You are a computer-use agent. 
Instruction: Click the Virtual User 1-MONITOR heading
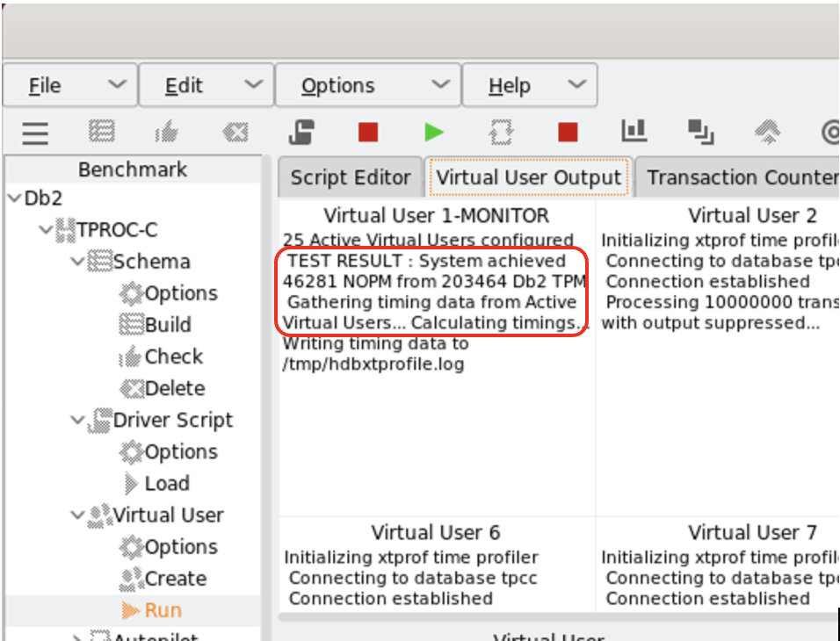click(x=437, y=216)
